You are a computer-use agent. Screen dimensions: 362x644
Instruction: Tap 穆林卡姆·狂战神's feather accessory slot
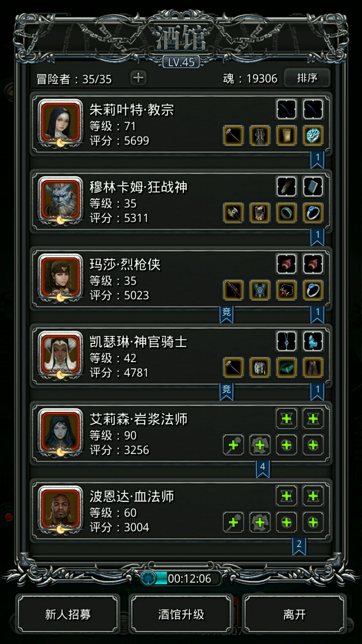(x=287, y=186)
